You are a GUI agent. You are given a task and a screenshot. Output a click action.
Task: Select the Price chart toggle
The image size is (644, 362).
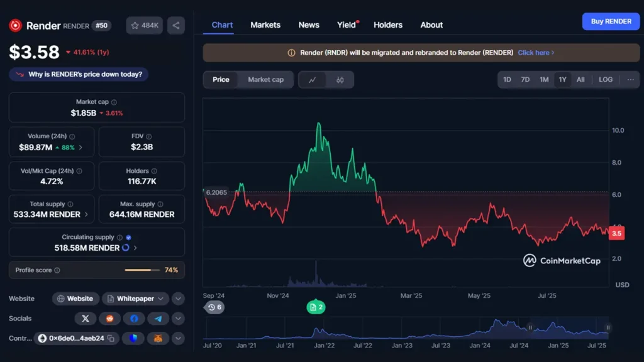point(221,80)
